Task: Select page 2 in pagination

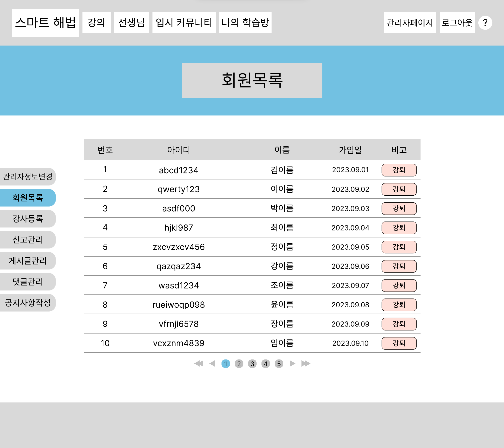Action: 239,364
